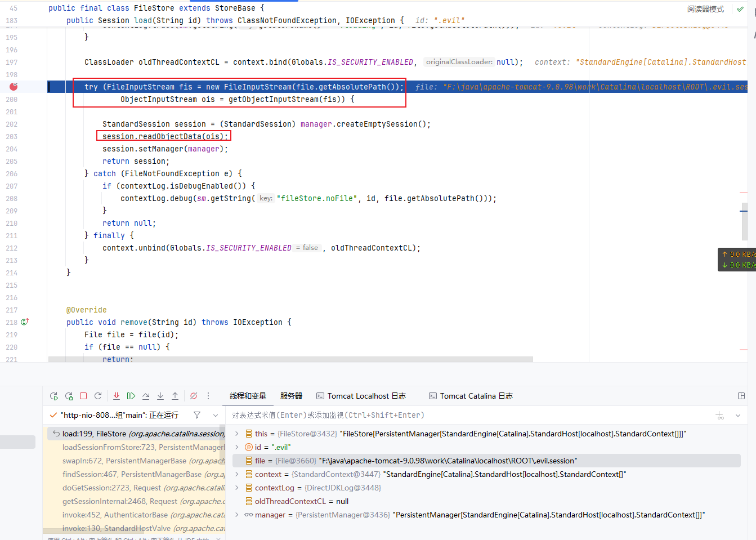
Task: Click the network speed overlay widget
Action: point(737,260)
